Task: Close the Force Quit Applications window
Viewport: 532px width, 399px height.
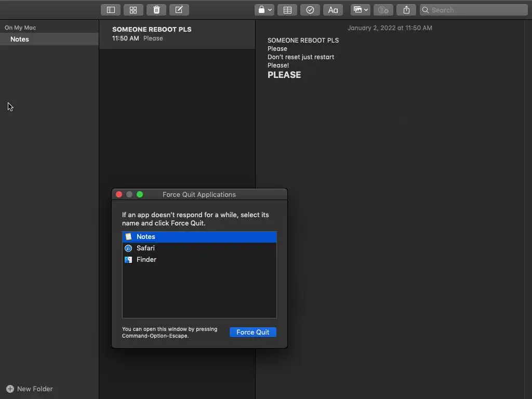Action: [119, 194]
